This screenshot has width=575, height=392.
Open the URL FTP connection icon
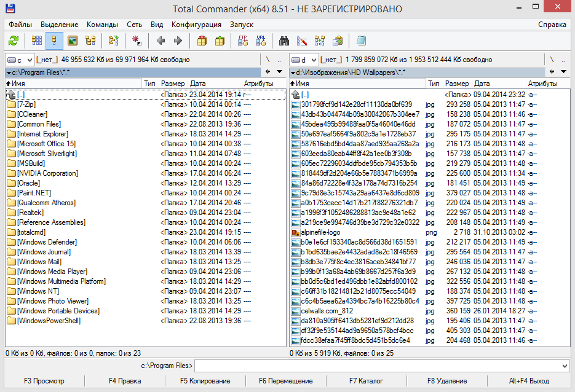pyautogui.click(x=261, y=41)
